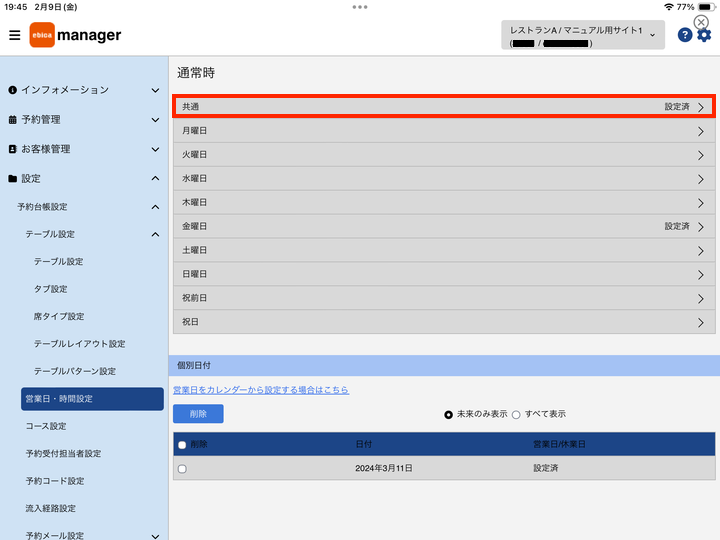The width and height of the screenshot is (720, 540).
Task: Click the 2024年3月11日 date cell
Action: click(384, 468)
